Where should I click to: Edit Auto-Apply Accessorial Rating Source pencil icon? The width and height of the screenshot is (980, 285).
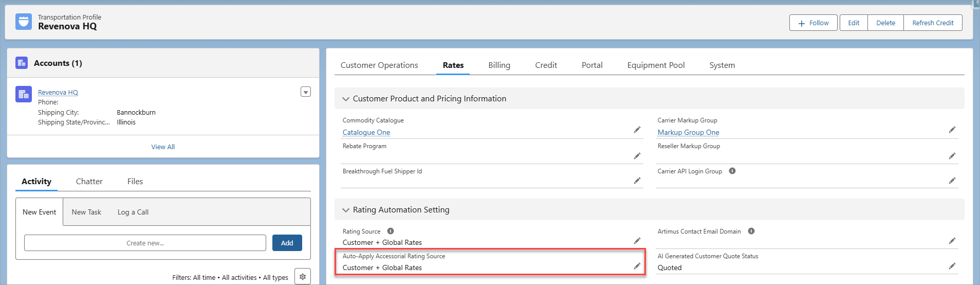pos(637,266)
